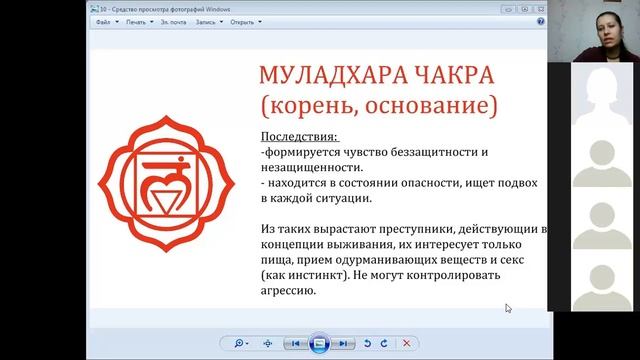Open the Печать menu
The width and height of the screenshot is (640, 360).
pyautogui.click(x=136, y=22)
